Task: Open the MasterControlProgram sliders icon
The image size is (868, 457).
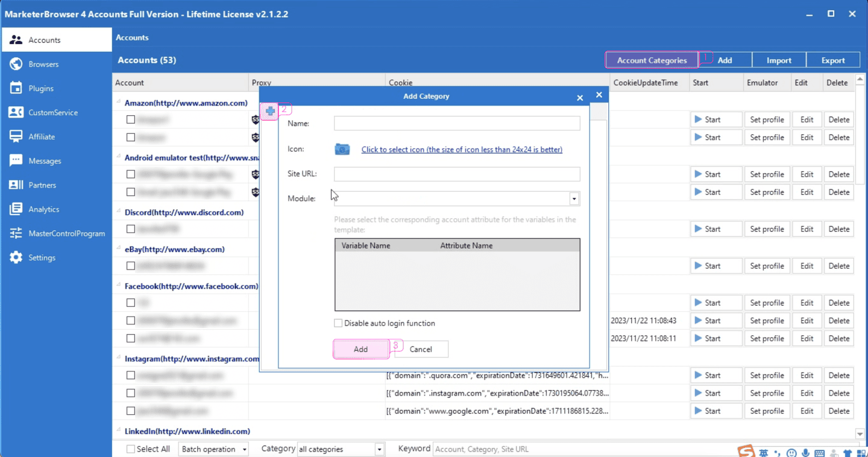Action: [16, 233]
